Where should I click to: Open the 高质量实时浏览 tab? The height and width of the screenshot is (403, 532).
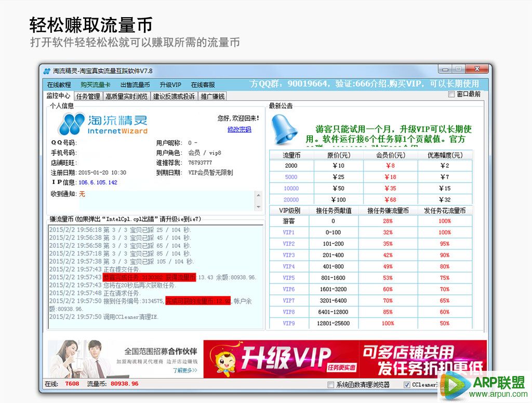pos(127,96)
